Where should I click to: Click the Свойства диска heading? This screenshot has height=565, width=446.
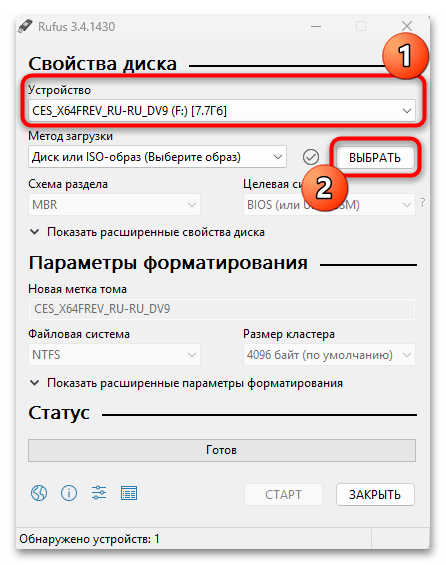pos(103,64)
